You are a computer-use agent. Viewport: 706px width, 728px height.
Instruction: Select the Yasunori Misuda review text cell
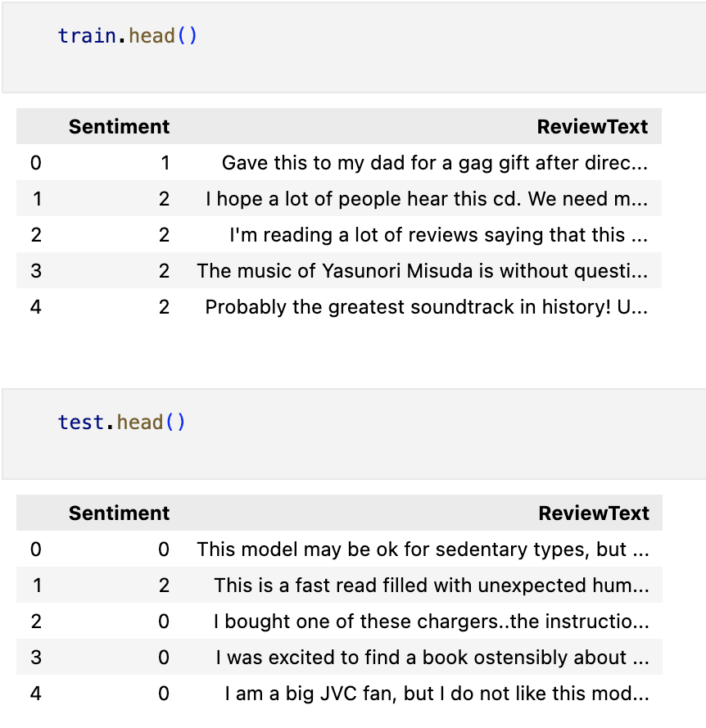tap(422, 271)
